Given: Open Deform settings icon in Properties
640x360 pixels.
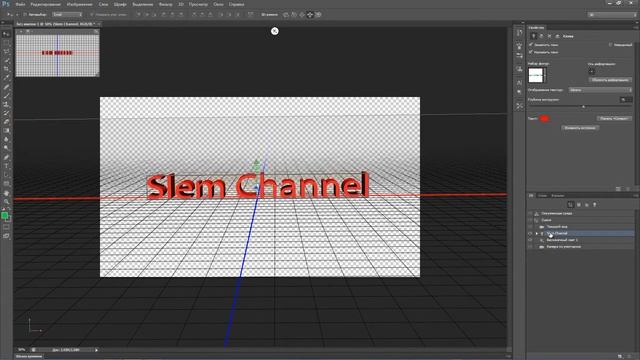Looking at the screenshot, I should tap(542, 36).
